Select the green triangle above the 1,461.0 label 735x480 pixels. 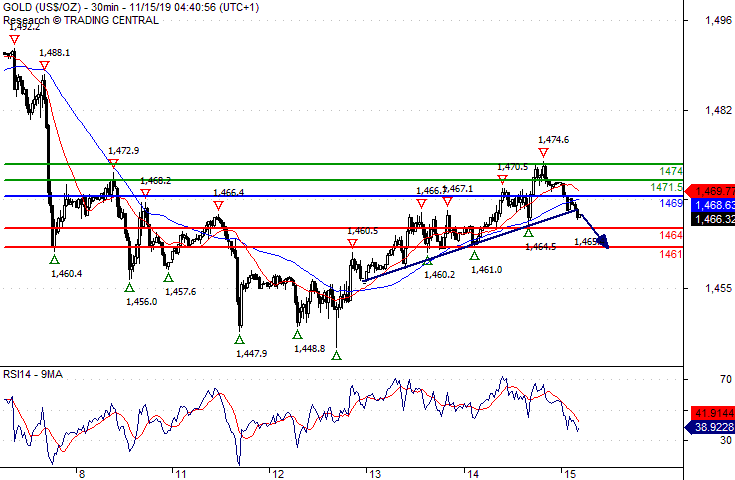[474, 255]
